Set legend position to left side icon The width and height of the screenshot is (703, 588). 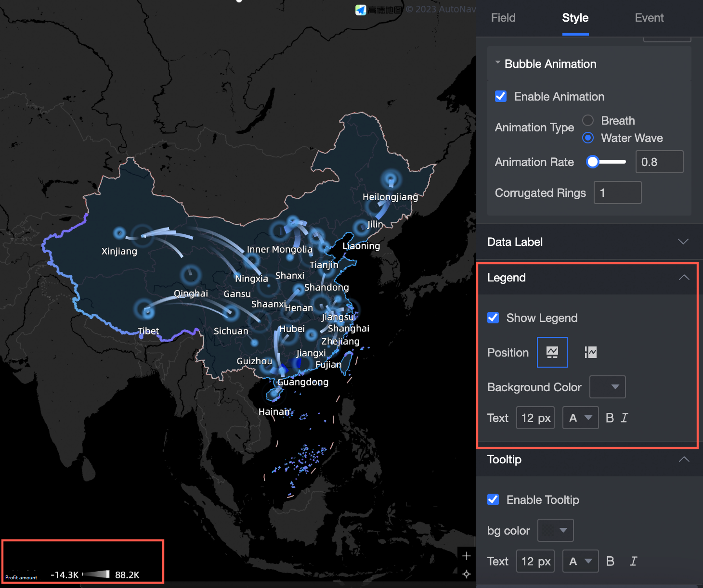point(590,352)
